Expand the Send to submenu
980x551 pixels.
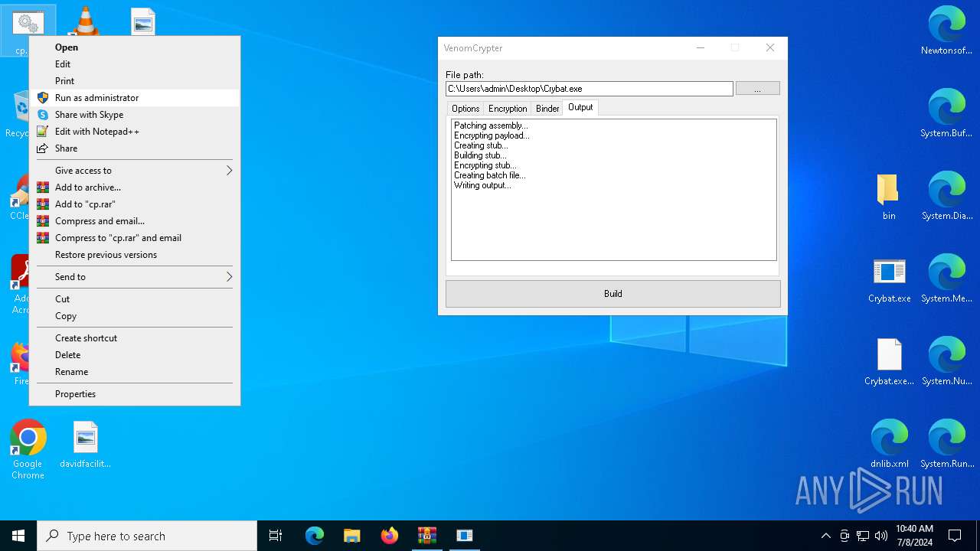point(135,277)
